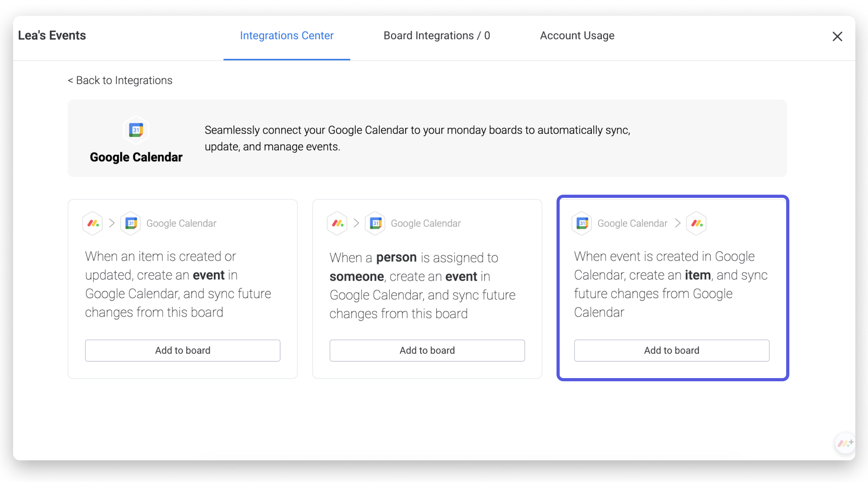The width and height of the screenshot is (868, 482).
Task: Close the integrations dialog with the X
Action: 837,37
